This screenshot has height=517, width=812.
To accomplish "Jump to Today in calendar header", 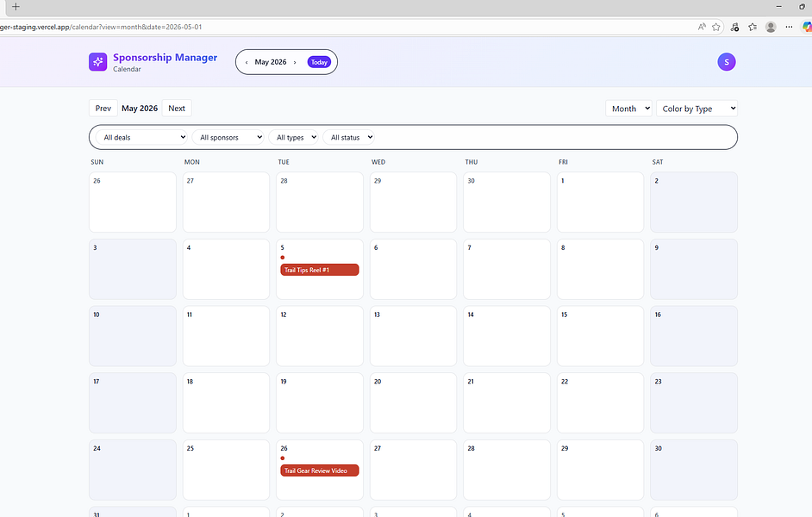I will 319,62.
